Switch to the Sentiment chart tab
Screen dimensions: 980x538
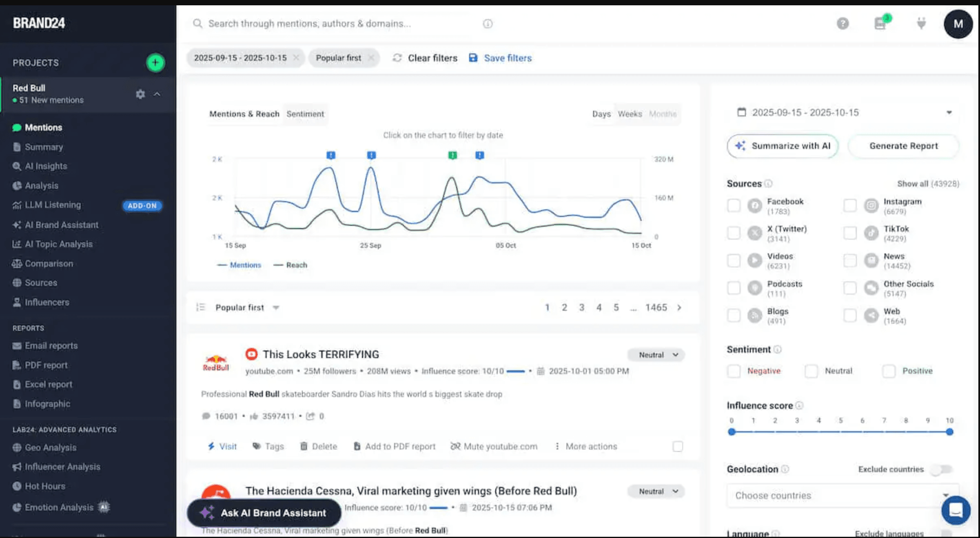click(x=305, y=114)
